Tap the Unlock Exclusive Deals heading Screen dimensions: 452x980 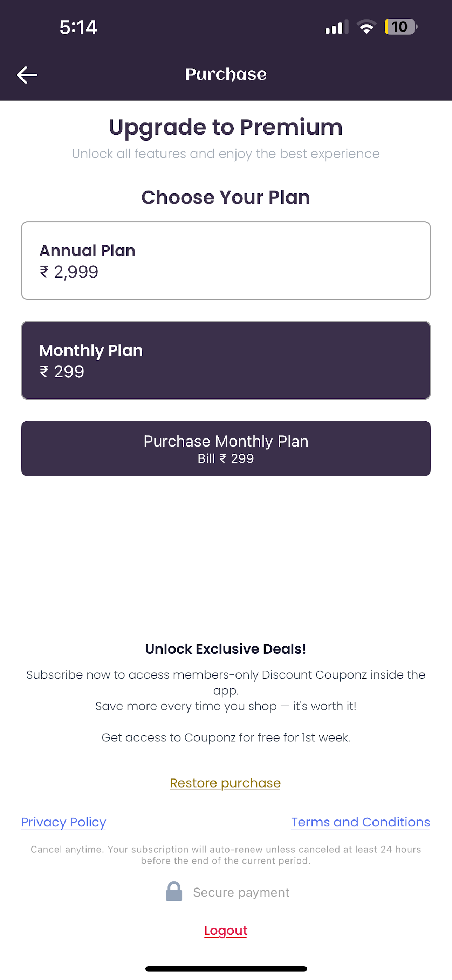[x=226, y=649]
